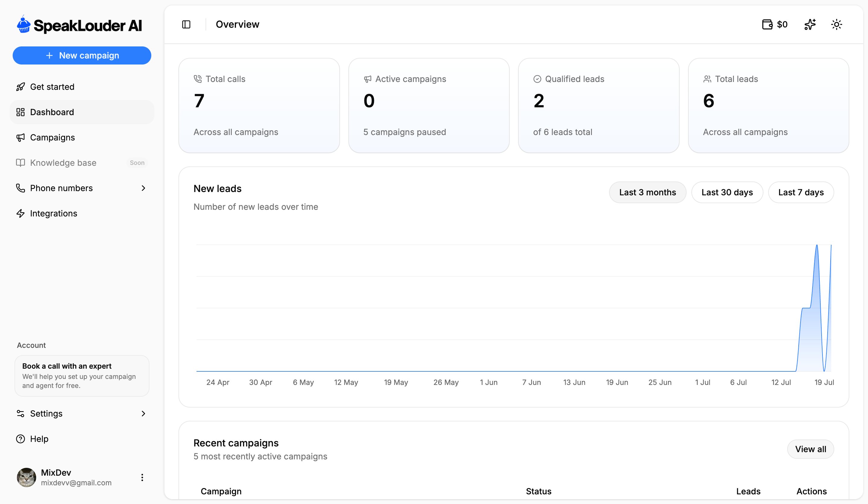The image size is (868, 504).
Task: Open the Campaigns menu item
Action: click(82, 137)
